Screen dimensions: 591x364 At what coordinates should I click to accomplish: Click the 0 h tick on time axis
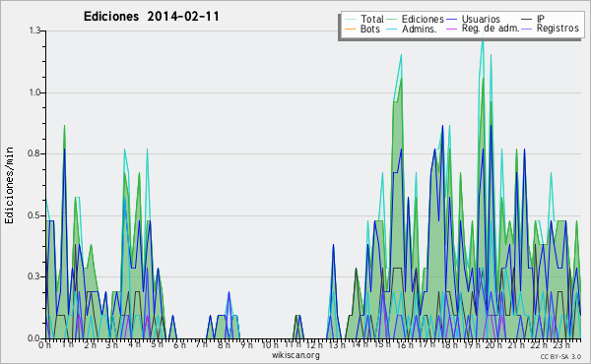tap(44, 344)
